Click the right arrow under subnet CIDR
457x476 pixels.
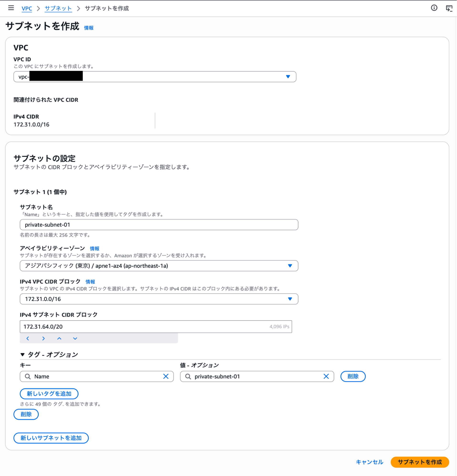[44, 338]
